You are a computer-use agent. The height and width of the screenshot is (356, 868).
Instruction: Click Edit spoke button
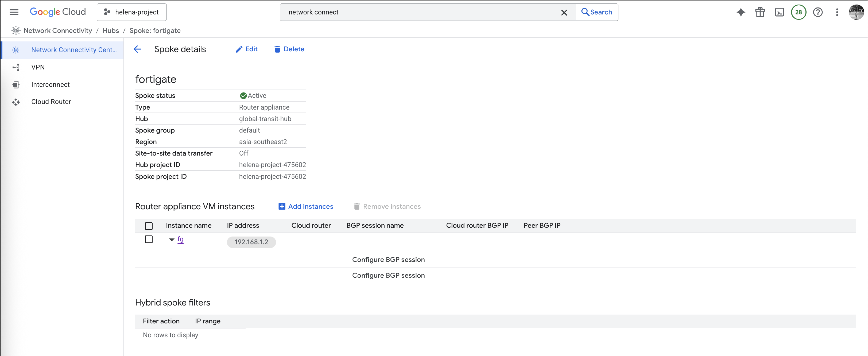click(x=246, y=49)
